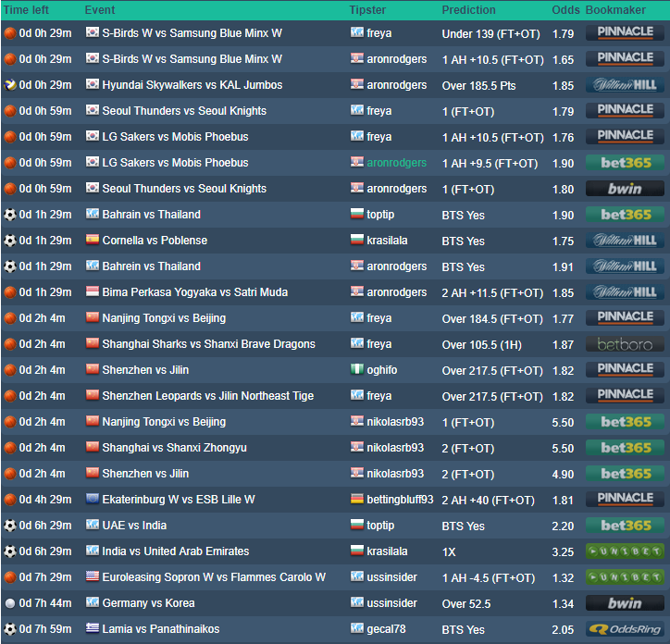Click OddsRing logo in Lamia vs Panathinaikos row
Viewport: 670px width, 644px height.
point(625,629)
